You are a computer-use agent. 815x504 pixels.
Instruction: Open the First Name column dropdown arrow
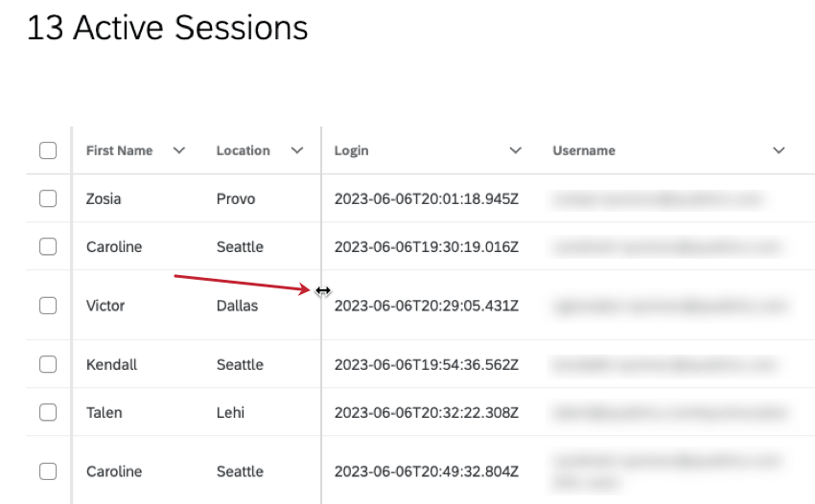coord(178,150)
